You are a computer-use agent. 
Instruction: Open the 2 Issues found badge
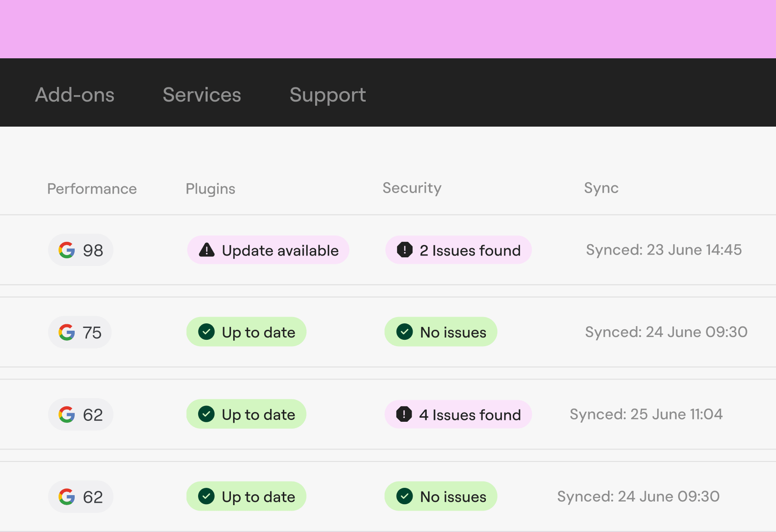click(459, 250)
